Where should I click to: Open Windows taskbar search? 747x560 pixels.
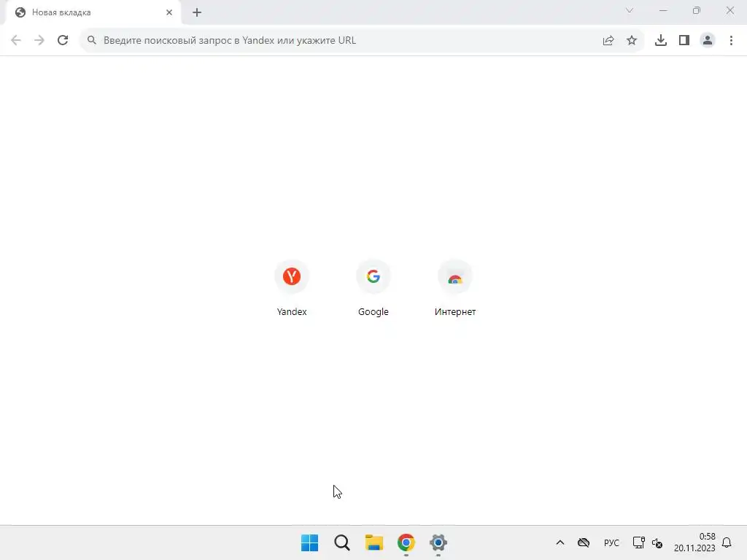coord(341,542)
